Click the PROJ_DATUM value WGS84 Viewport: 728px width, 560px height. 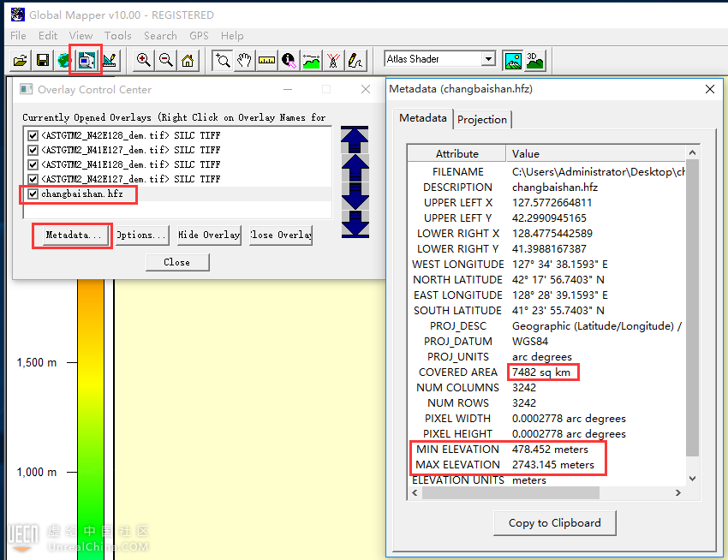pos(530,342)
